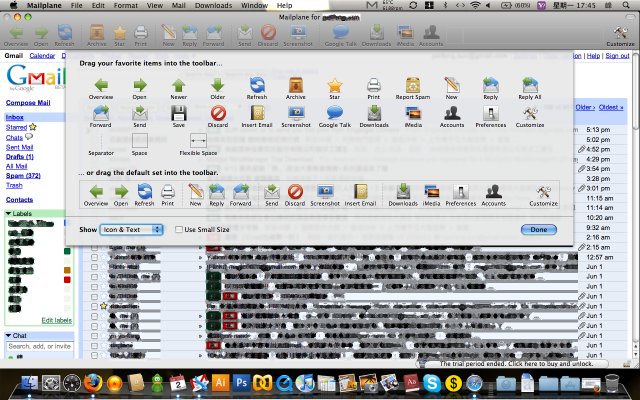Open the Wi-Fi status menu
The width and height of the screenshot is (640, 400).
click(x=475, y=5)
